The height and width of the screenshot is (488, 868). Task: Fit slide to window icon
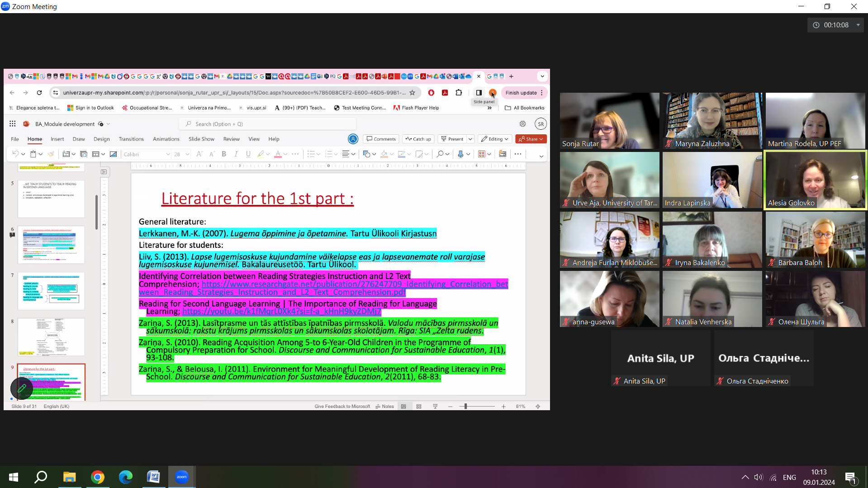pos(538,407)
